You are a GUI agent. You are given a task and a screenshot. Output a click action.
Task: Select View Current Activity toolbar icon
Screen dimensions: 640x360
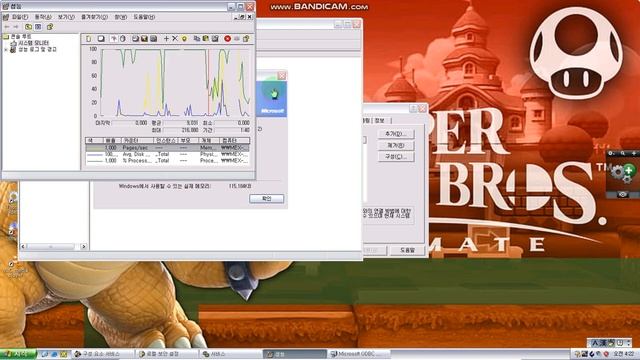coord(114,38)
